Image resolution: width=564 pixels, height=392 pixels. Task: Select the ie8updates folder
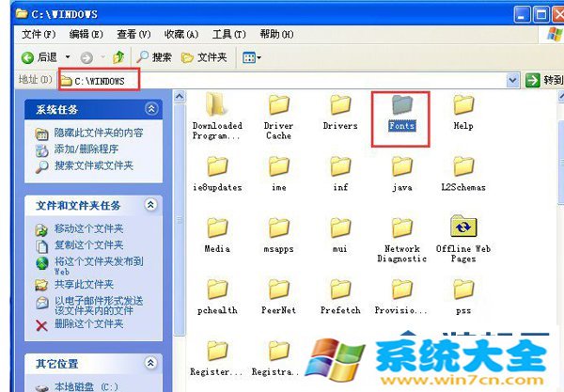217,173
